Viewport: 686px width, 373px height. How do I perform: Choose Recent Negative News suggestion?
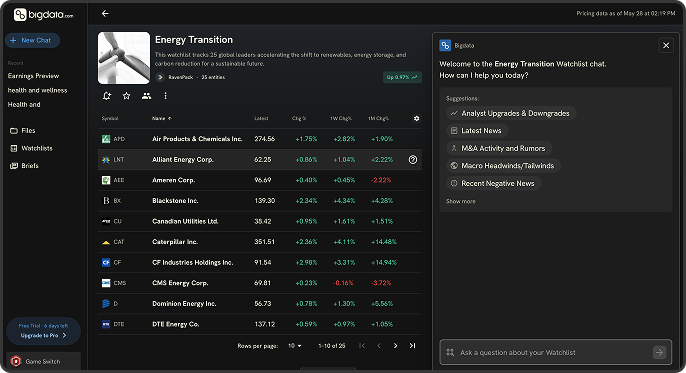[x=494, y=183]
